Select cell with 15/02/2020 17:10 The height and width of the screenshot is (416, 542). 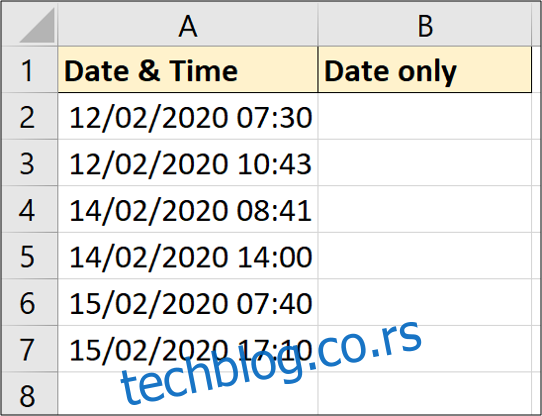click(188, 349)
